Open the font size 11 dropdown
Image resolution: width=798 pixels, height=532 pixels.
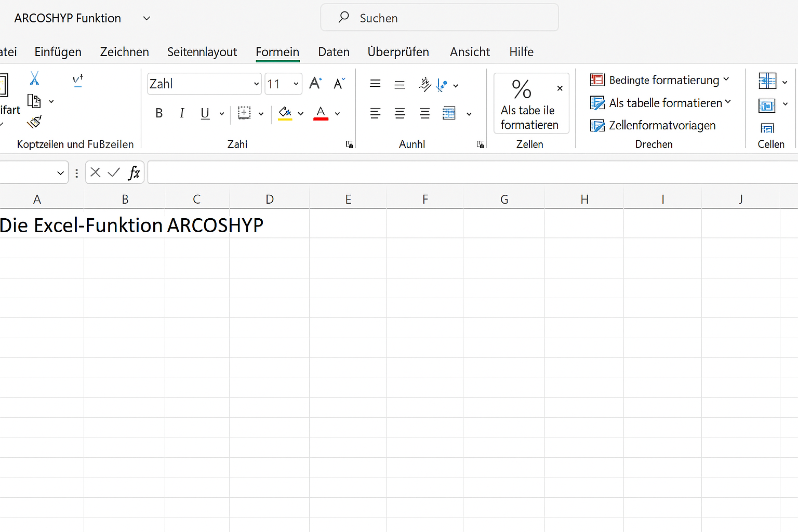point(296,84)
